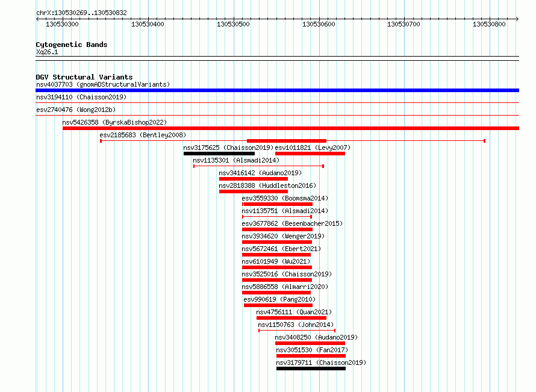Click ruler position 130530700
The height and width of the screenshot is (392, 536).
[x=404, y=24]
